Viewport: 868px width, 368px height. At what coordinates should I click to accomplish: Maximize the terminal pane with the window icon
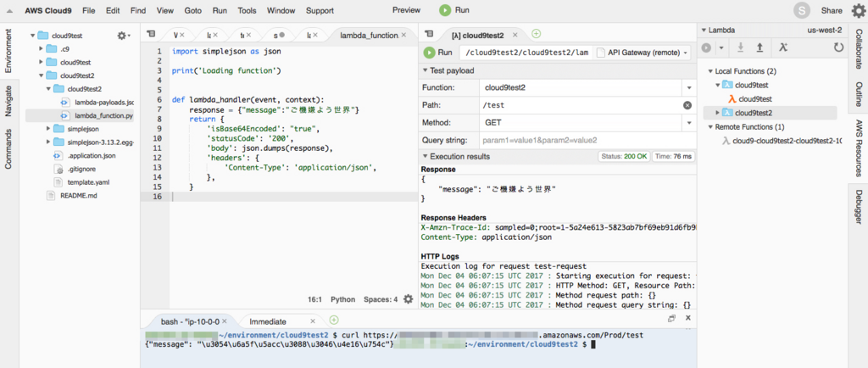[671, 318]
